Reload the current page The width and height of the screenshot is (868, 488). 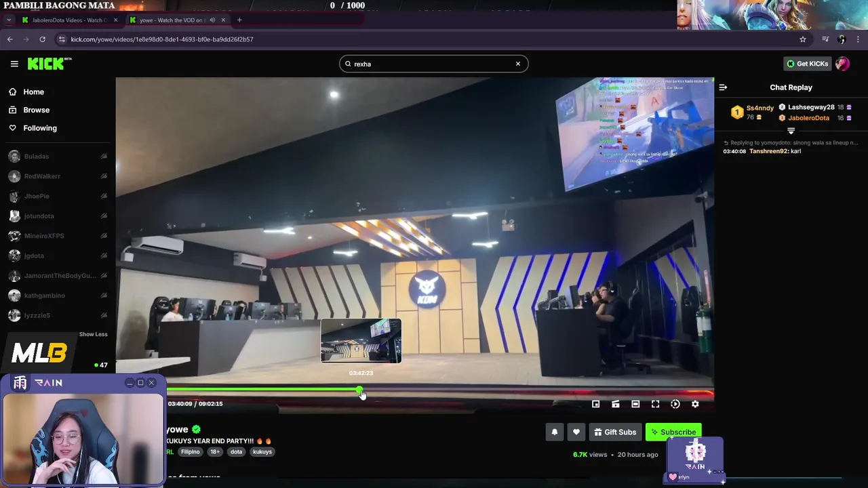pyautogui.click(x=42, y=39)
